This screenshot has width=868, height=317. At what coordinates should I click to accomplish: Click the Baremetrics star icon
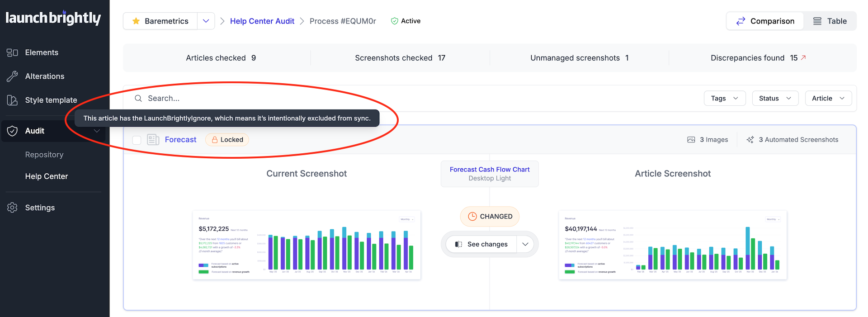[x=136, y=21]
